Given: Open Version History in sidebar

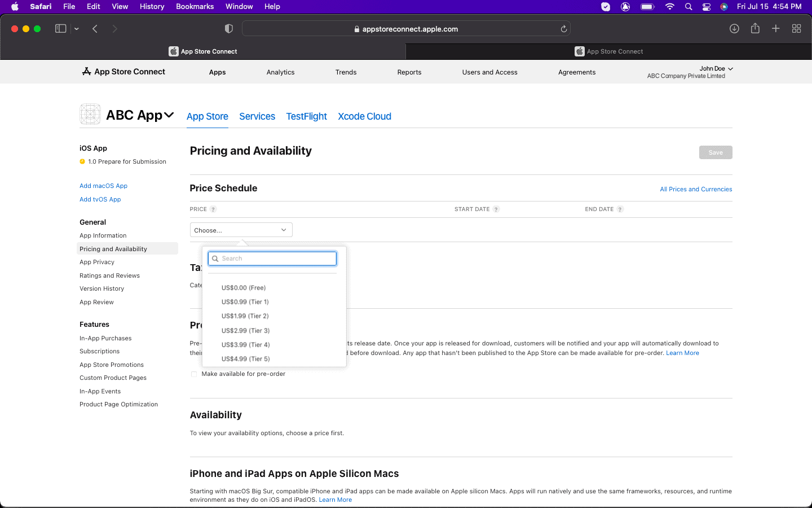Looking at the screenshot, I should tap(101, 289).
